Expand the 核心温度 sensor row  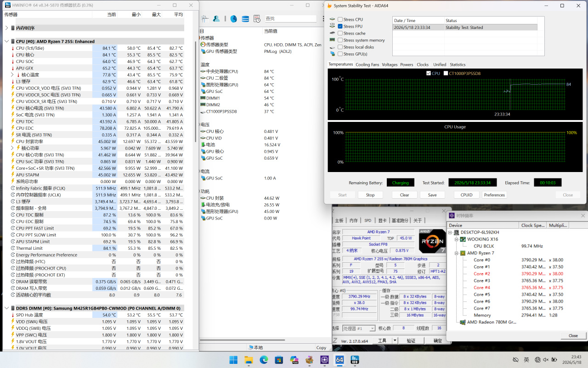(12, 75)
